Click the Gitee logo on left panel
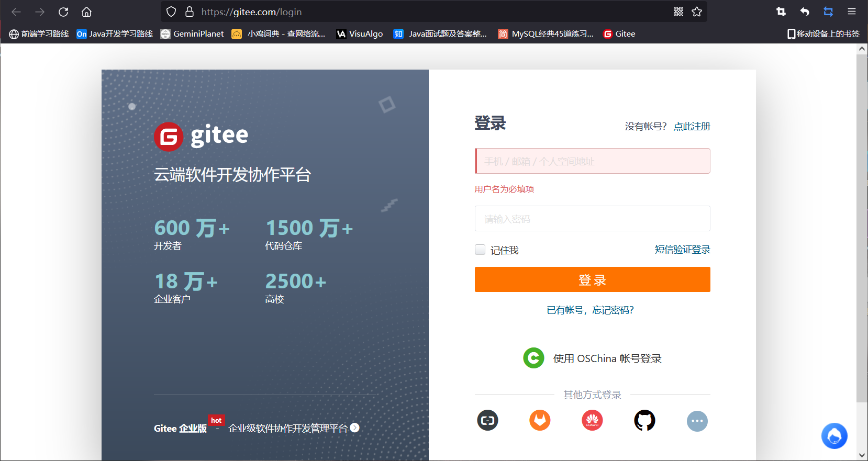This screenshot has width=868, height=461. 201,136
